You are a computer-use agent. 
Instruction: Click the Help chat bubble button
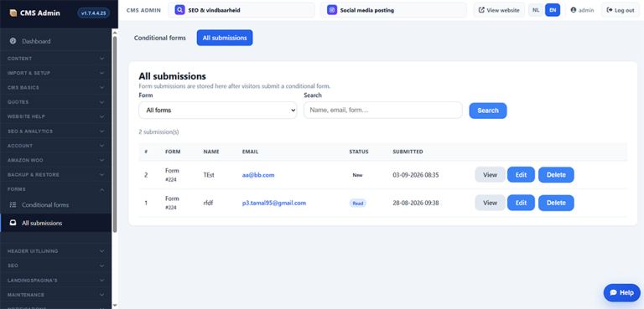tap(622, 292)
